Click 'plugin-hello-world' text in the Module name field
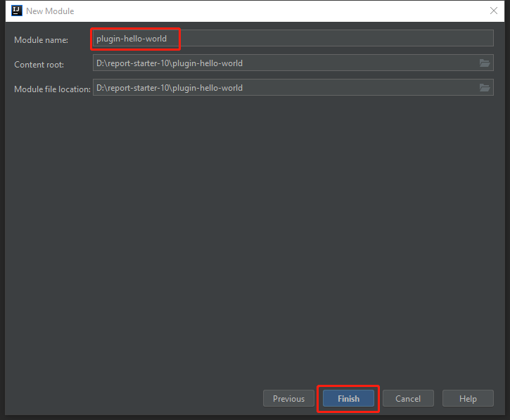 (132, 39)
